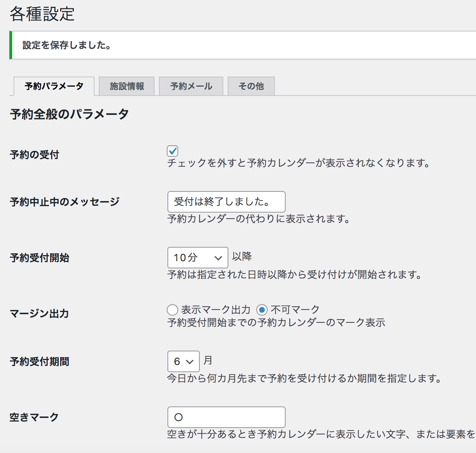Switch to the 施設情報 tab
The width and height of the screenshot is (476, 453).
(x=127, y=86)
